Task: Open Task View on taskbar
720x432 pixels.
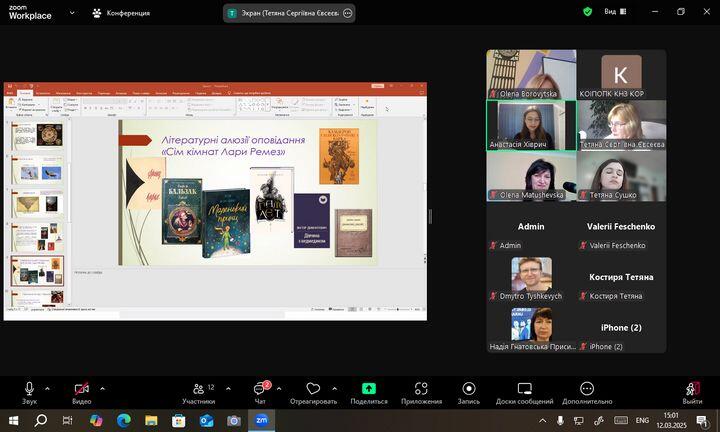Action: [68, 420]
